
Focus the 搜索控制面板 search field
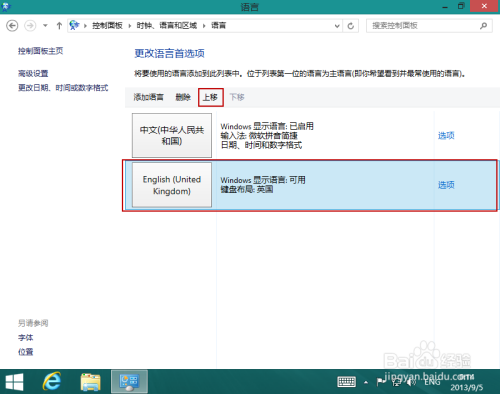pos(429,26)
